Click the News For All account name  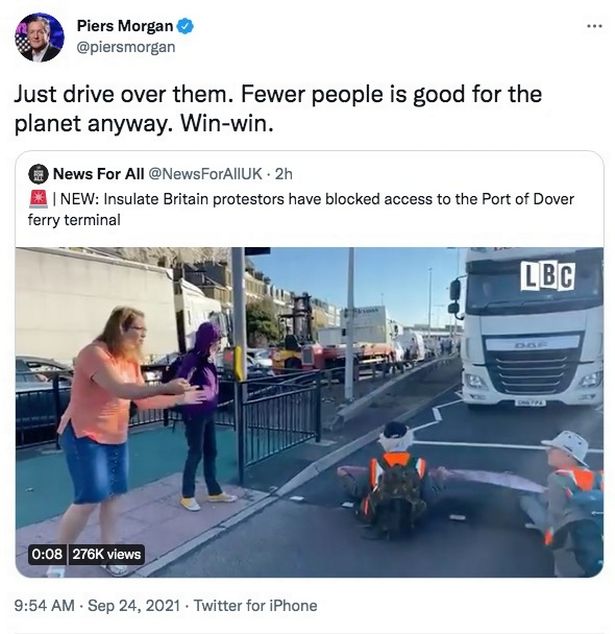coord(99,174)
